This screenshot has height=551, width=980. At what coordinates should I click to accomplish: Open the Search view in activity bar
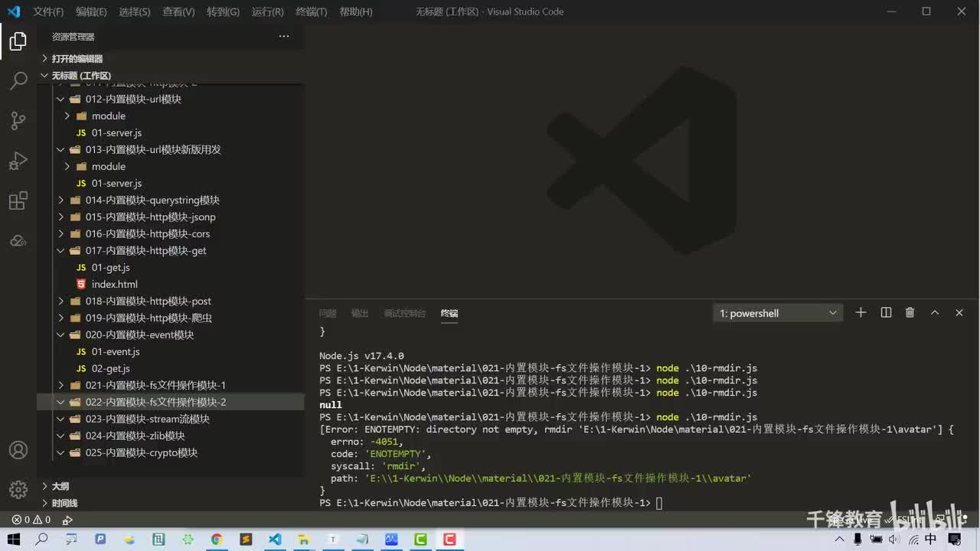tap(18, 80)
